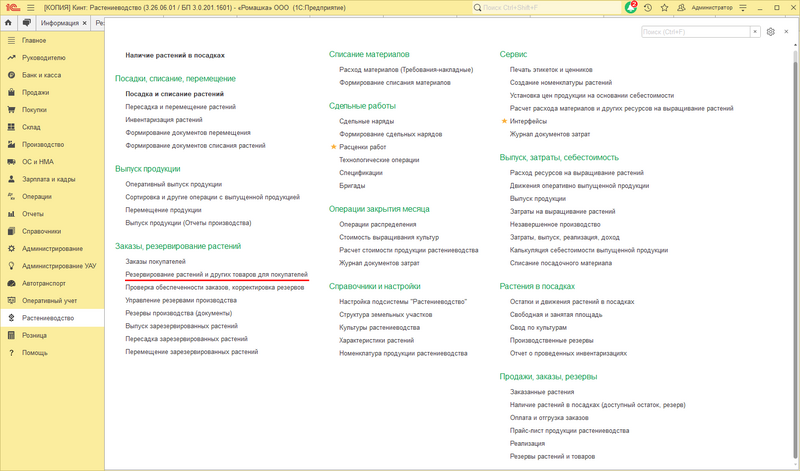Switch to the Информация tab

(60, 23)
